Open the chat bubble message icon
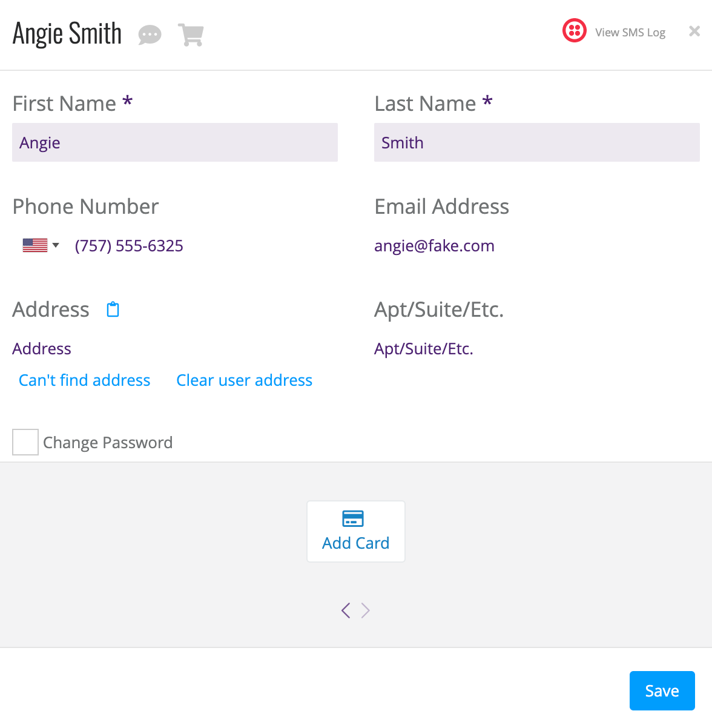712x728 pixels. tap(150, 35)
